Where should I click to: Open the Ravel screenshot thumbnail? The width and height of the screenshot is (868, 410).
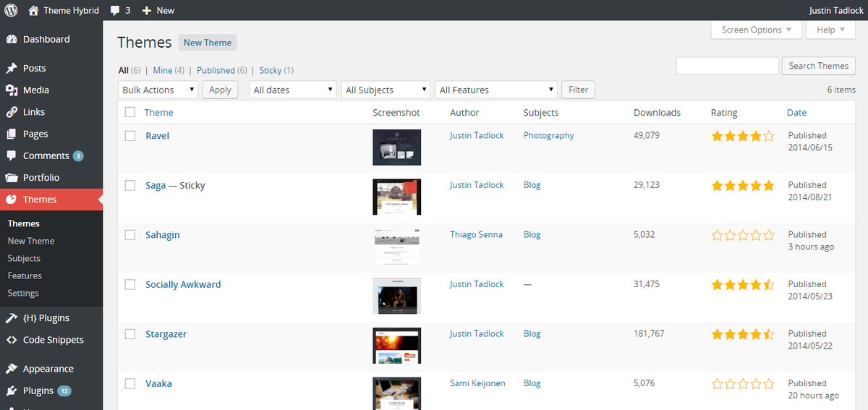pos(396,148)
